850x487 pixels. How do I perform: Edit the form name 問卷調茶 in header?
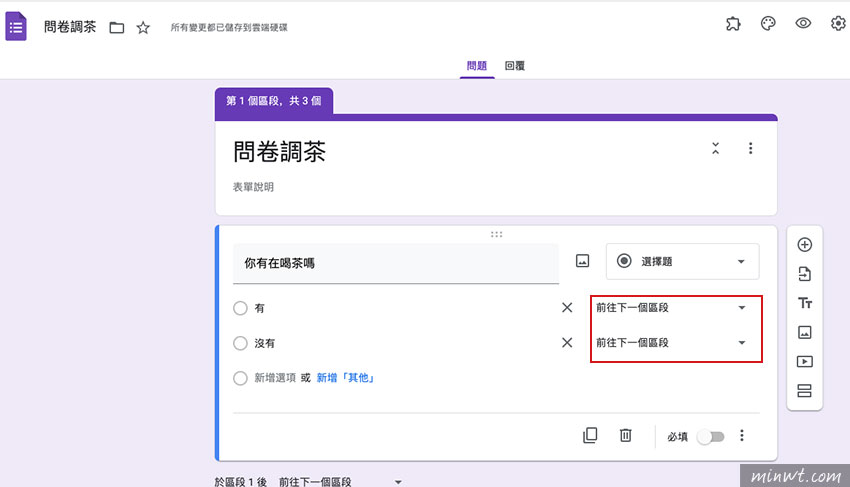70,27
